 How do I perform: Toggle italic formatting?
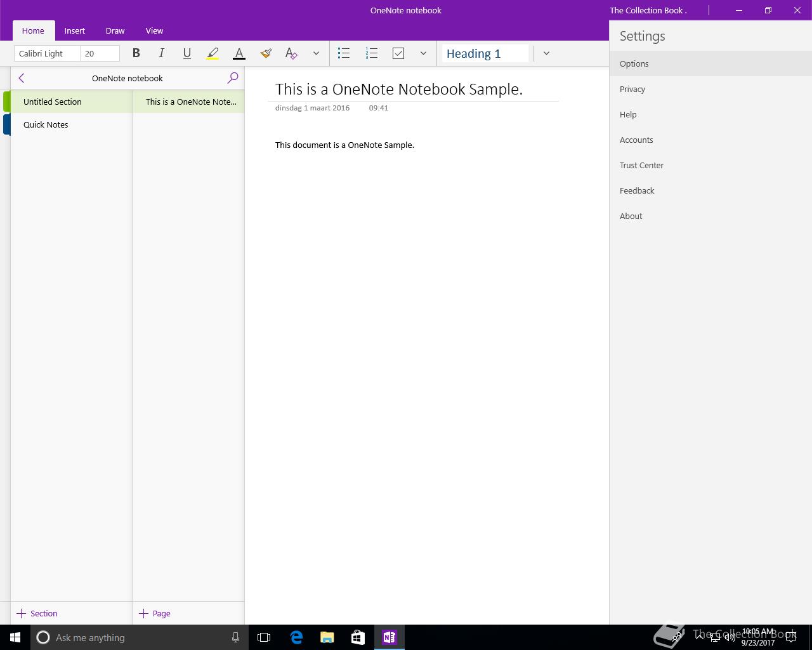[161, 53]
